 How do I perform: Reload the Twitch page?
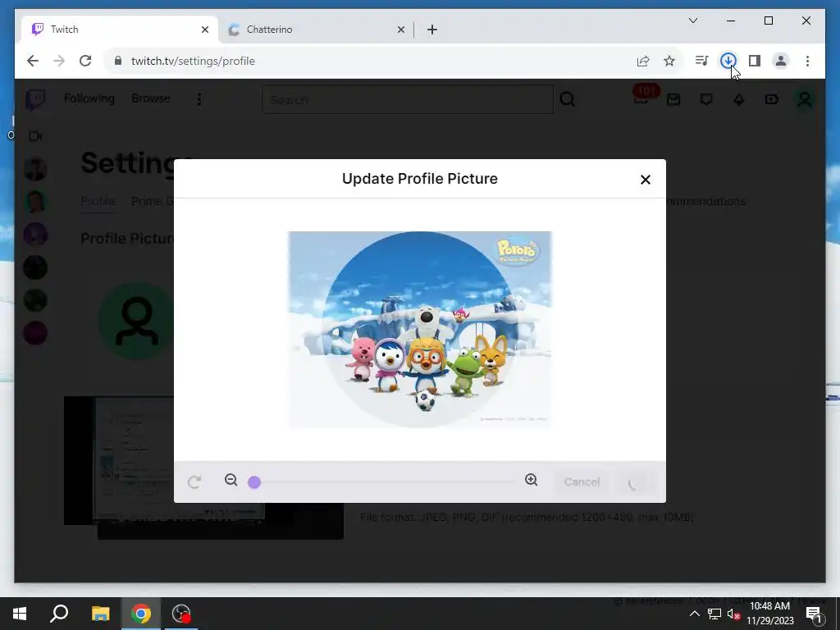(85, 61)
